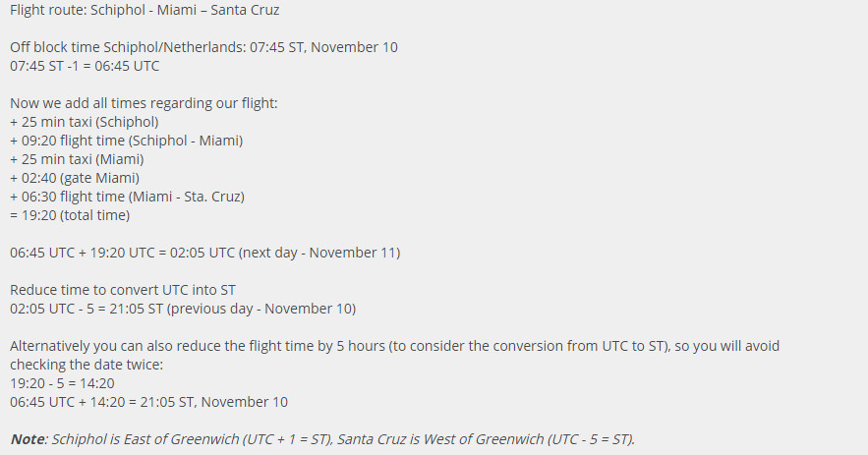Click the sentence starting with 'Alternatively you can'

(395, 346)
